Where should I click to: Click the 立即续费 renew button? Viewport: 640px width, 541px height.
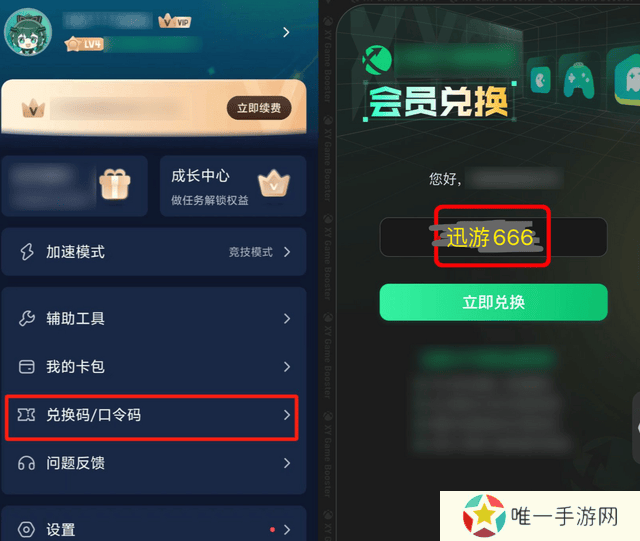point(259,108)
